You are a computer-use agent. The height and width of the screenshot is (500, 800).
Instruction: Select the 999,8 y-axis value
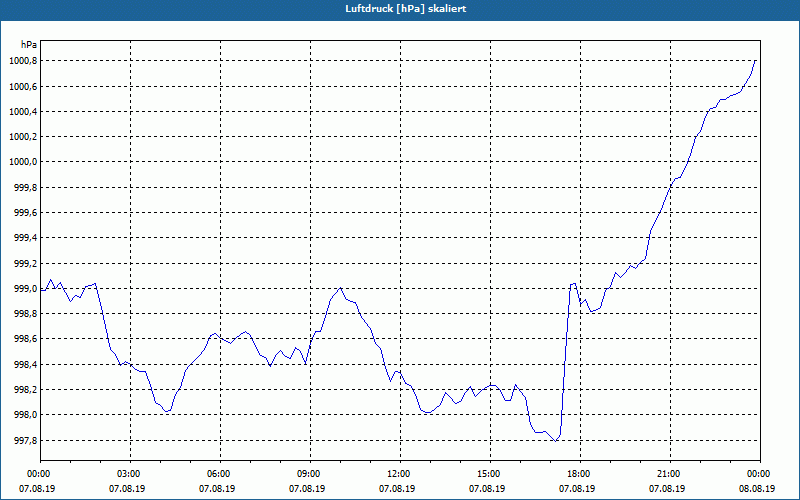26,188
